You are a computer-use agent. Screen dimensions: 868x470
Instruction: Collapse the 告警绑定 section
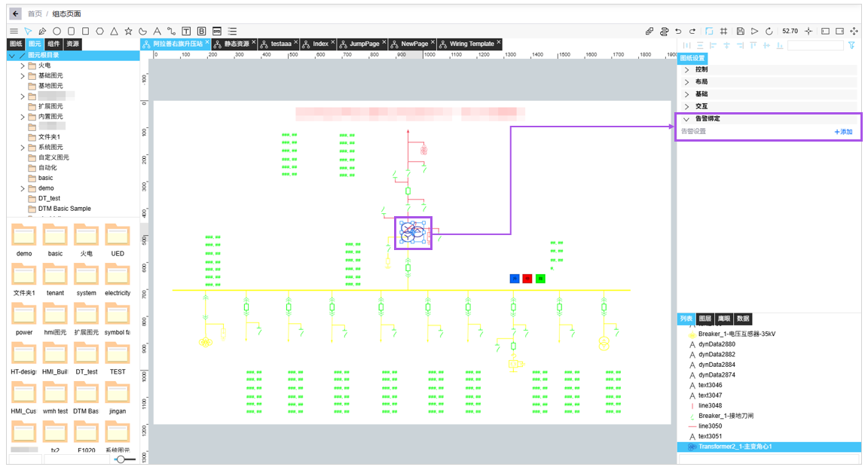pyautogui.click(x=686, y=119)
